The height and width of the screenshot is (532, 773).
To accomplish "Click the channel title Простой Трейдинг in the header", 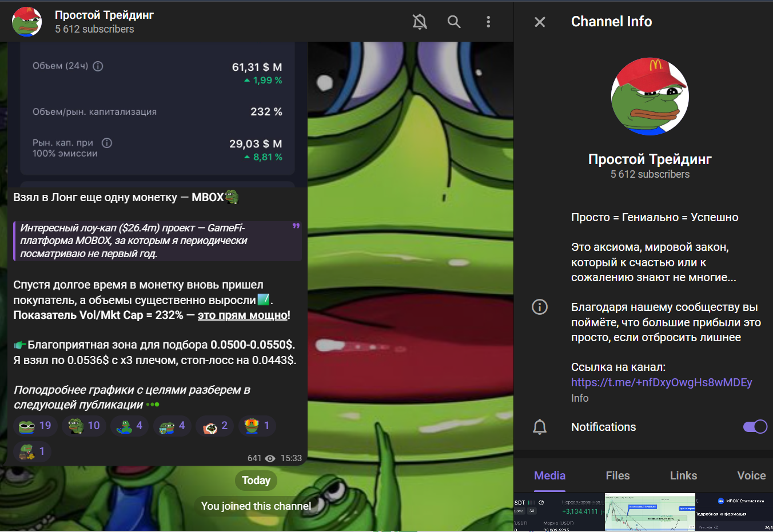I will pyautogui.click(x=104, y=15).
